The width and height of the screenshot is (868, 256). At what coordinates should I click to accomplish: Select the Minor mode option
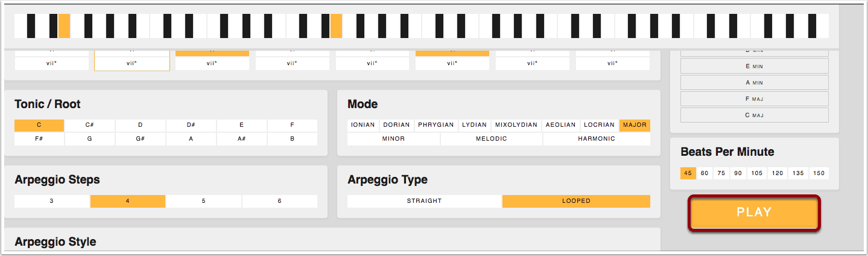pos(393,139)
